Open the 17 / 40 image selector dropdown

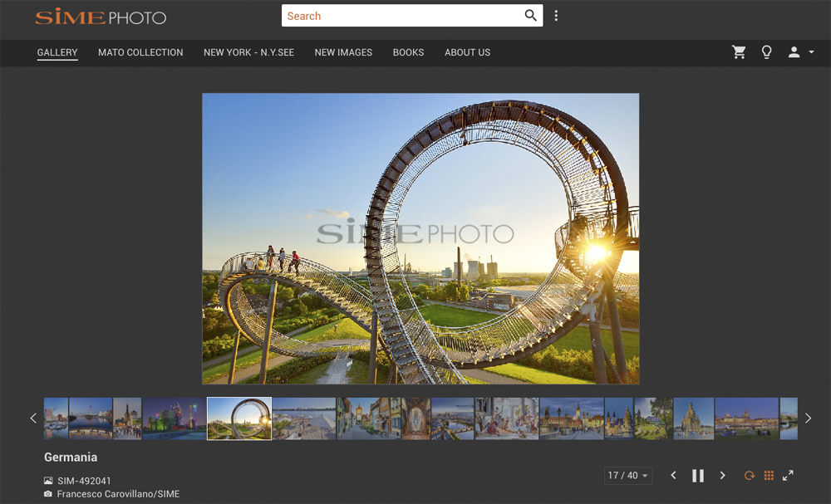click(x=628, y=476)
